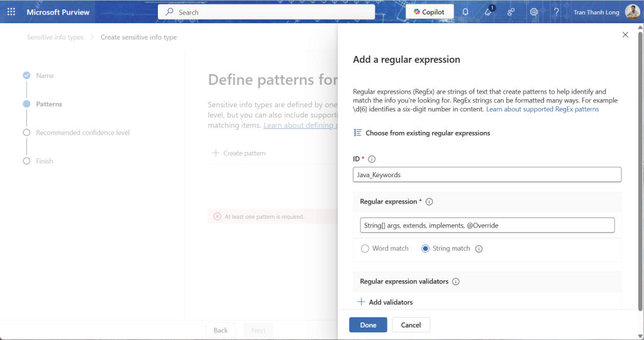
Task: Expand Add validators option
Action: tap(385, 302)
